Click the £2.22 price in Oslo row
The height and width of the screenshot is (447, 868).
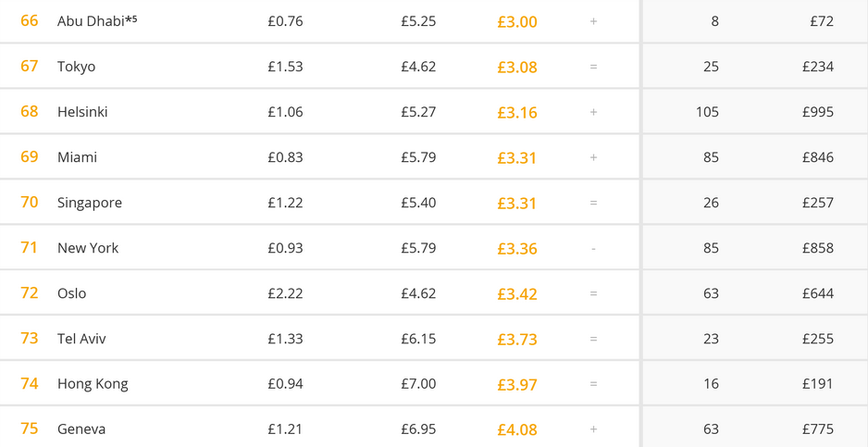(285, 293)
